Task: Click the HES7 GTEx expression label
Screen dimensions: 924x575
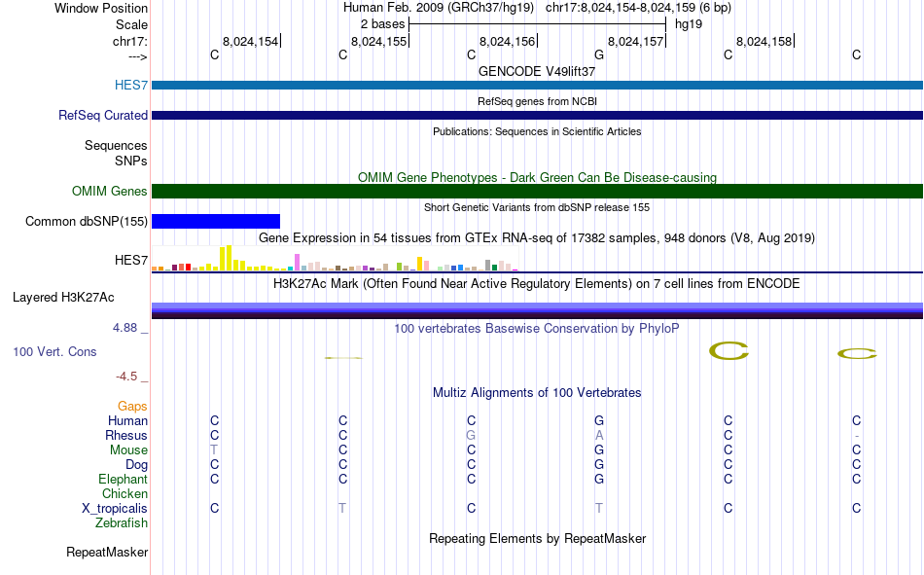Action: (x=131, y=260)
